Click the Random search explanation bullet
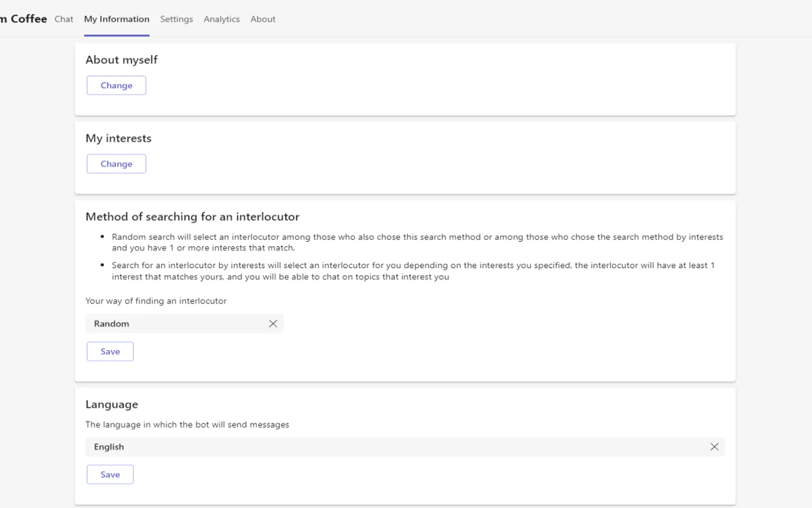Viewport: 812px width, 508px height. click(x=417, y=242)
